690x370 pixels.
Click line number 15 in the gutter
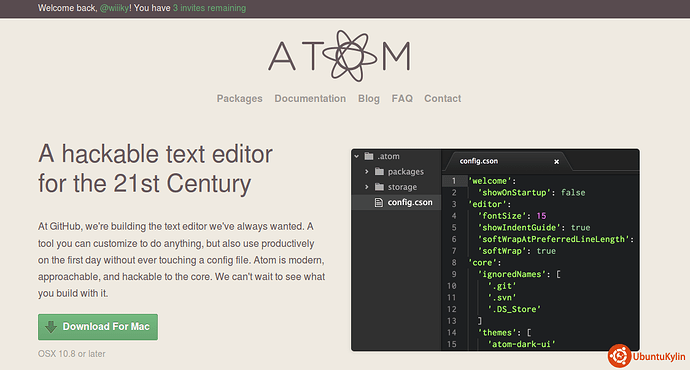pos(451,344)
